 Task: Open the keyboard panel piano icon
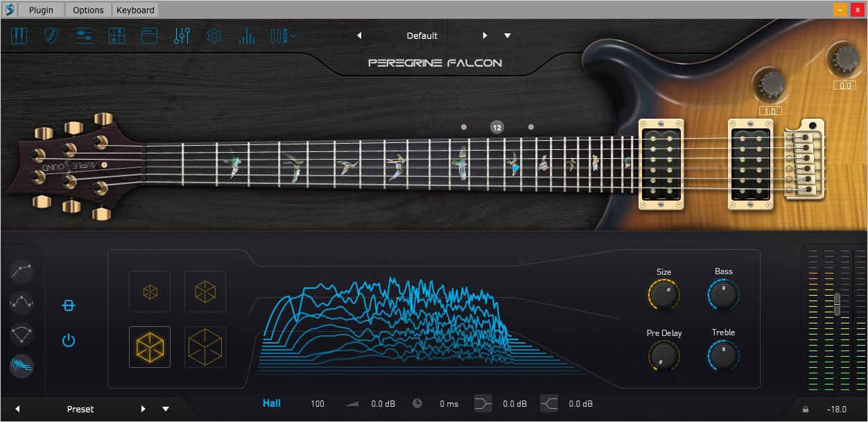[19, 35]
